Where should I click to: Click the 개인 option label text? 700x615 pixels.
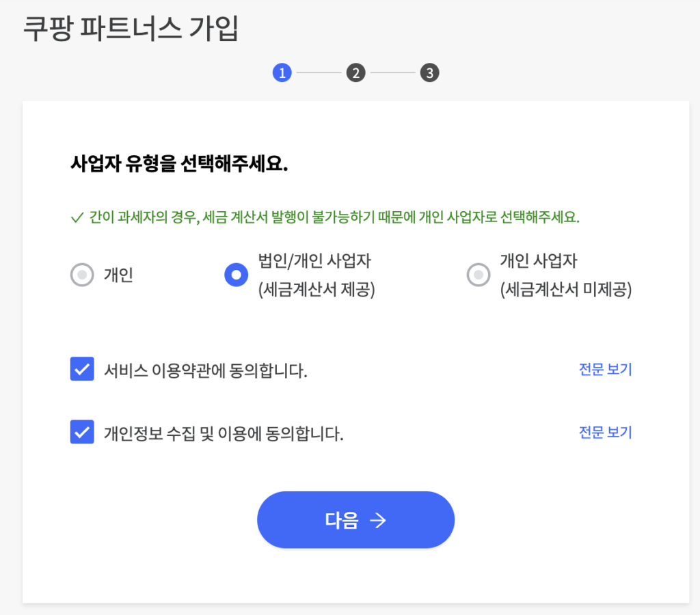(118, 275)
